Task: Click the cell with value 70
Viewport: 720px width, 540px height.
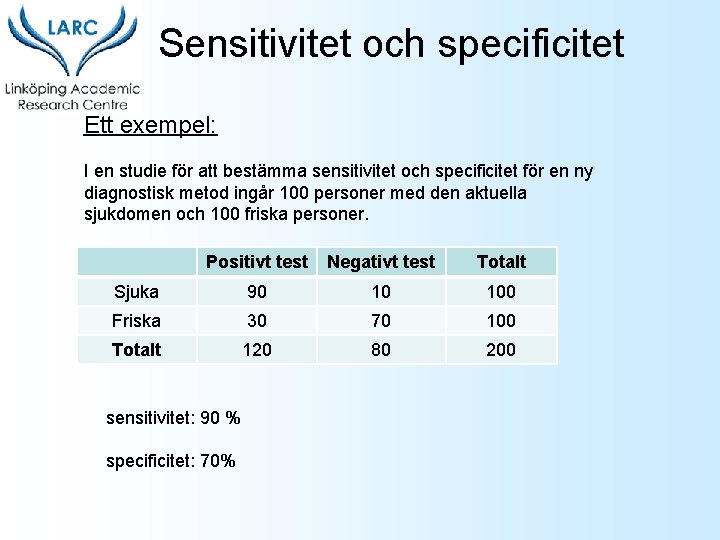Action: pyautogui.click(x=381, y=321)
